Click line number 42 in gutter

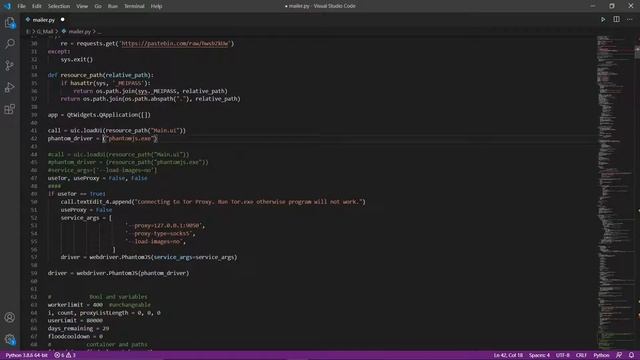tap(34, 138)
